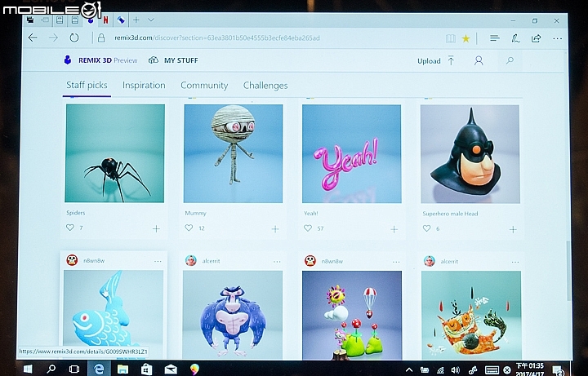Viewport: 588px width, 376px height.
Task: Add Spiders with its plus icon
Action: [156, 228]
